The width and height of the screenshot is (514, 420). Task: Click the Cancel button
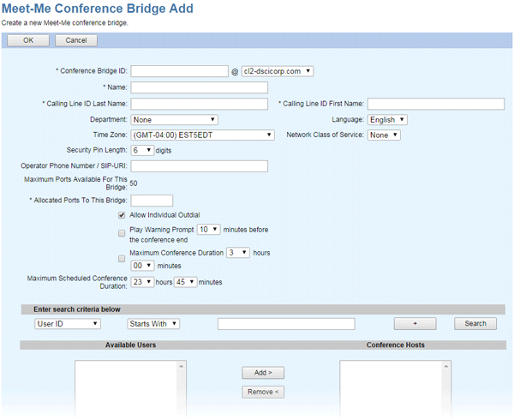pos(76,40)
